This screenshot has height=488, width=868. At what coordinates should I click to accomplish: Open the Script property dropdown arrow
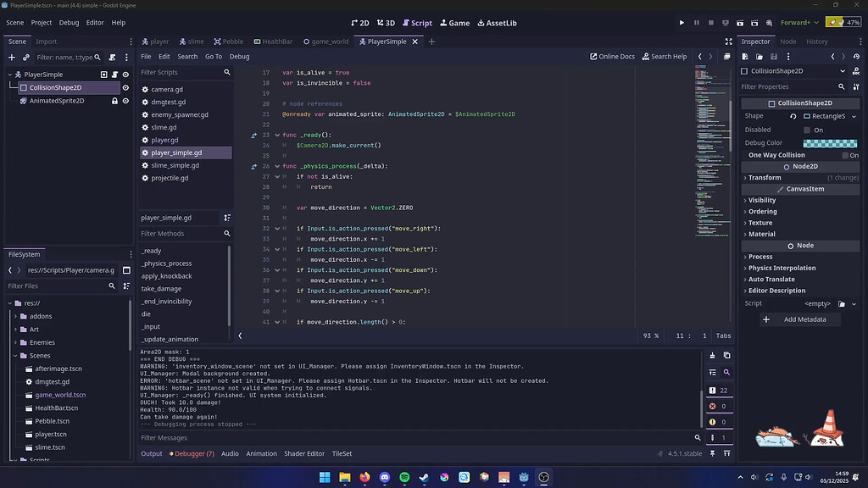[854, 304]
